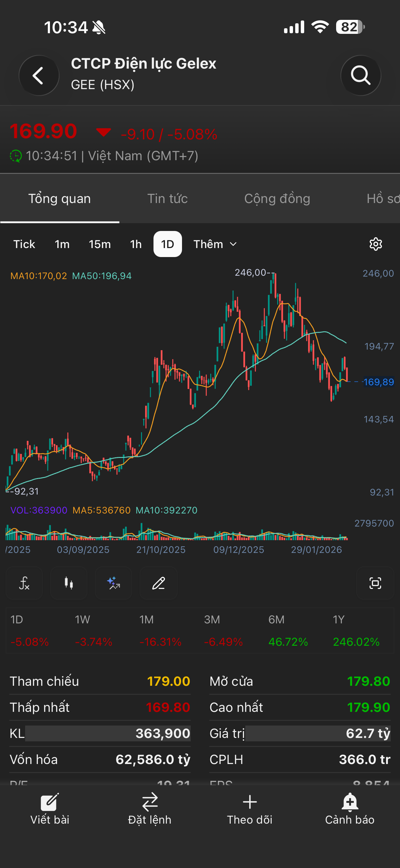
Task: Expand the Thêm timeframe dropdown
Action: (215, 244)
